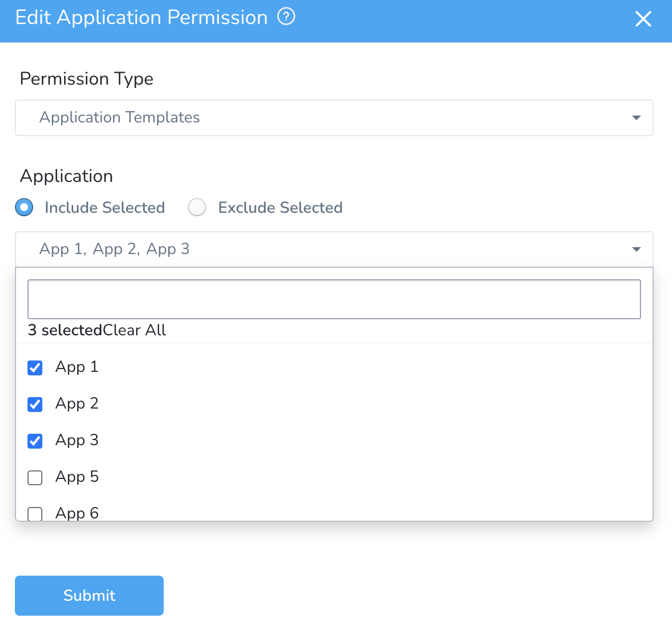
Task: Check the App 6 checkbox
Action: (x=35, y=513)
